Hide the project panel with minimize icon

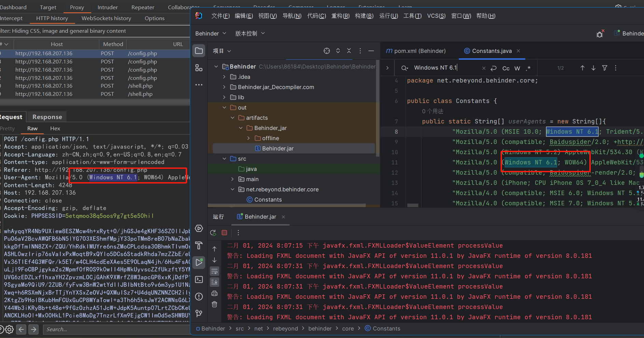pyautogui.click(x=371, y=51)
